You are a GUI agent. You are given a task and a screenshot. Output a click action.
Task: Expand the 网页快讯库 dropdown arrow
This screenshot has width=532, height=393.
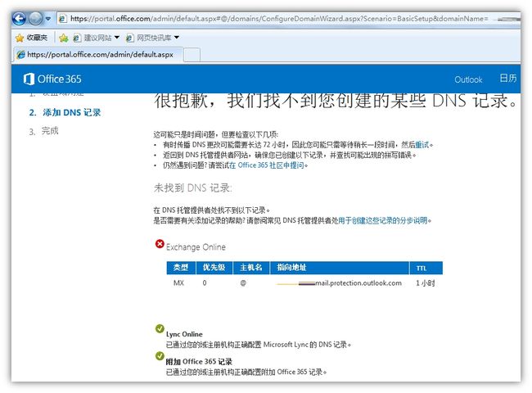[x=177, y=38]
